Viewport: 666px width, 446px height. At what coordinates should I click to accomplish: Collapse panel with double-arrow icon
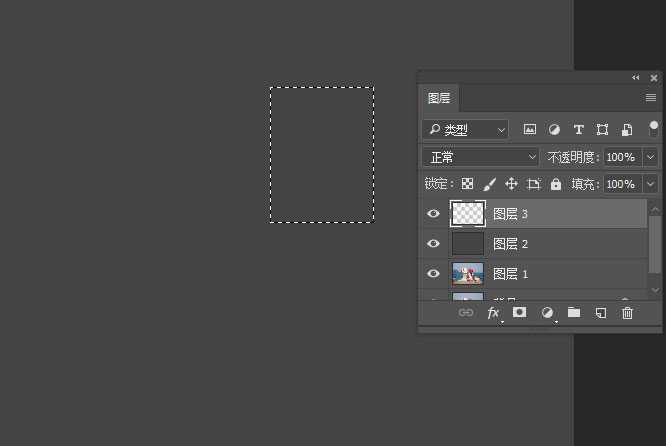pyautogui.click(x=635, y=78)
